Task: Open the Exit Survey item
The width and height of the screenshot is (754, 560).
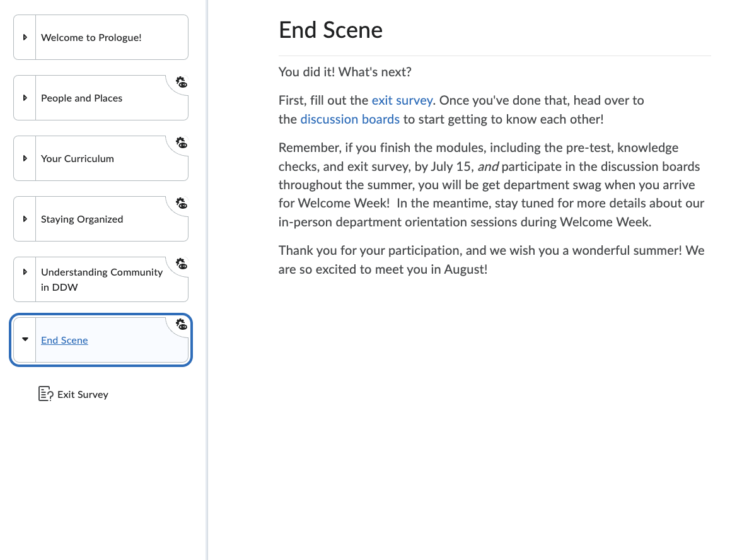Action: coord(83,394)
